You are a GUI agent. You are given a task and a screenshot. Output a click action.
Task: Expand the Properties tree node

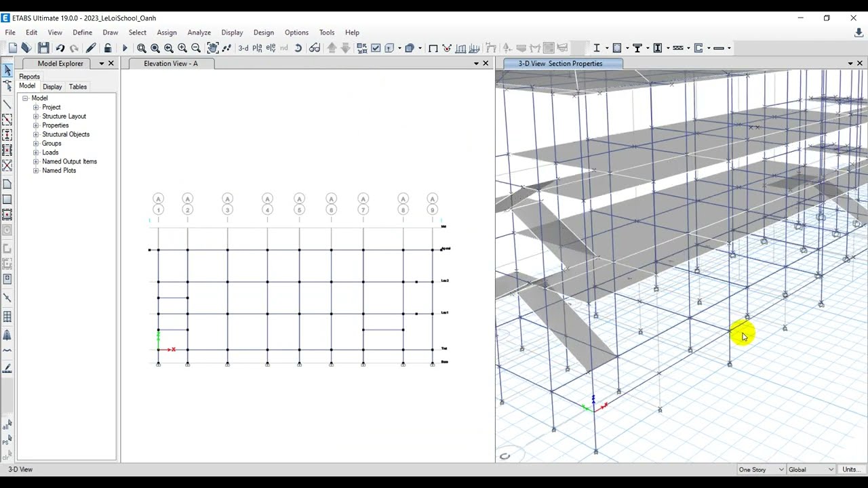tap(36, 125)
